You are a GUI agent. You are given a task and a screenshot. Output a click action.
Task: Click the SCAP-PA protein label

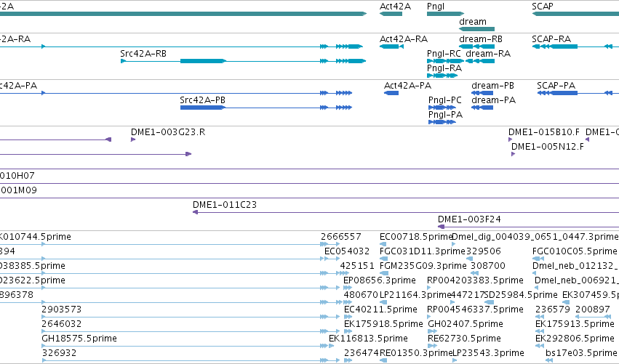pyautogui.click(x=556, y=86)
